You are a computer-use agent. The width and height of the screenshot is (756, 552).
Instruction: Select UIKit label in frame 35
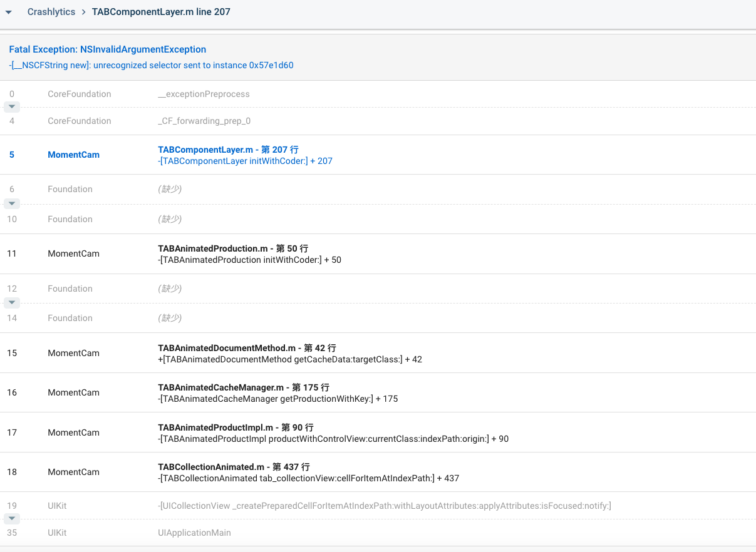(x=57, y=533)
